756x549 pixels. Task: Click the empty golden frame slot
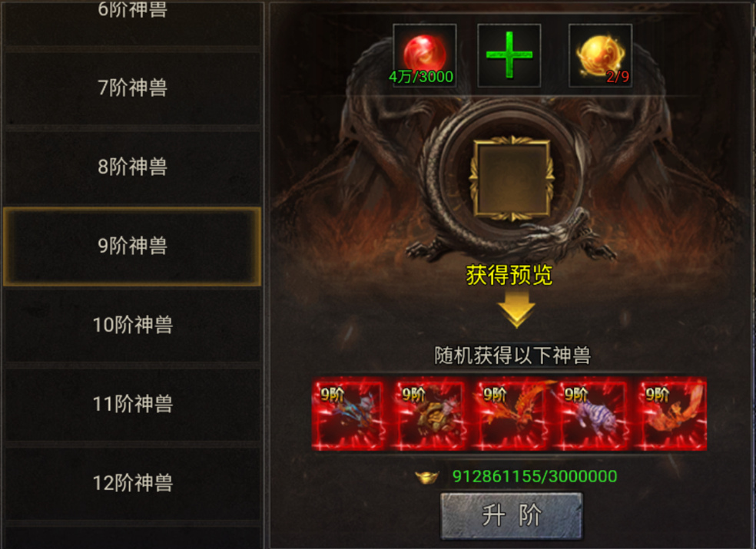(x=512, y=178)
